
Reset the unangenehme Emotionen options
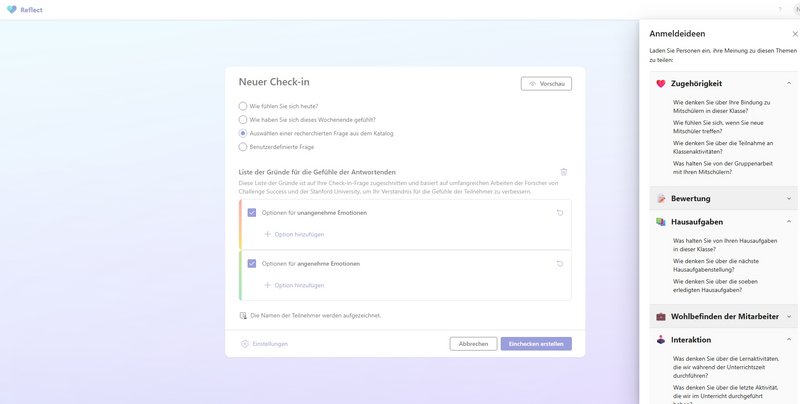tap(560, 213)
